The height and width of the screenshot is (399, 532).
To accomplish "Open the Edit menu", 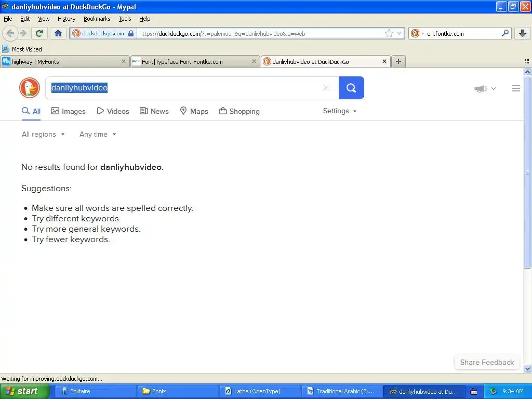I will pyautogui.click(x=25, y=19).
